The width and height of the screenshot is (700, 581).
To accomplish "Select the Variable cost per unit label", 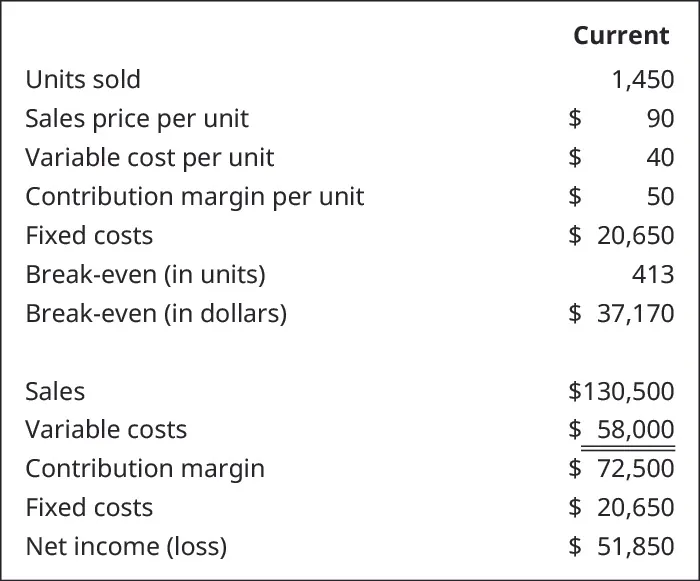I will coord(149,157).
